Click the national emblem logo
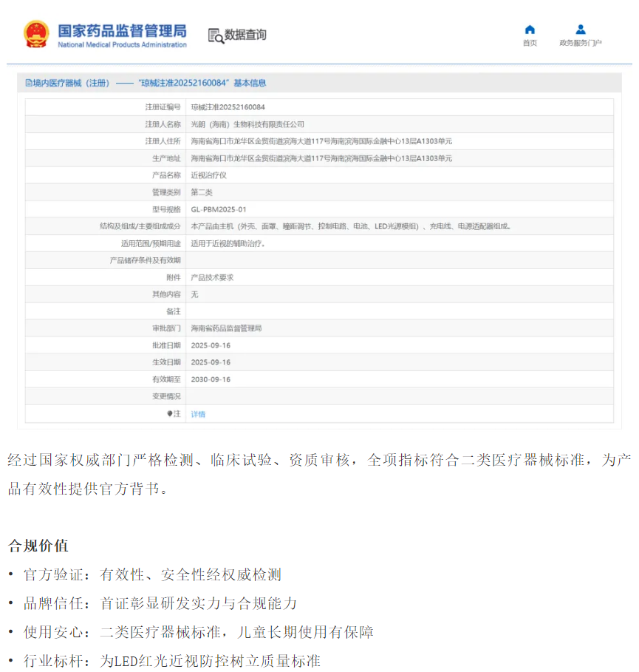 tap(35, 34)
